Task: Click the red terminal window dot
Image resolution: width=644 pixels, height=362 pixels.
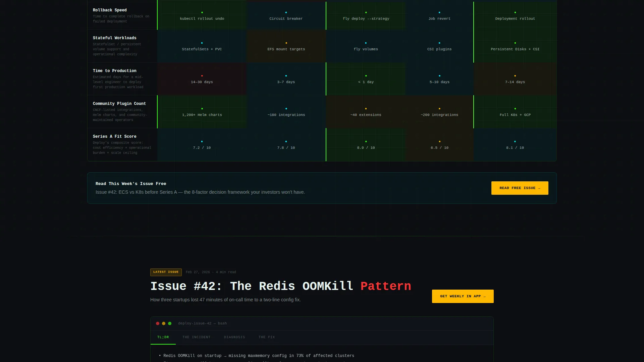Action: 158,323
